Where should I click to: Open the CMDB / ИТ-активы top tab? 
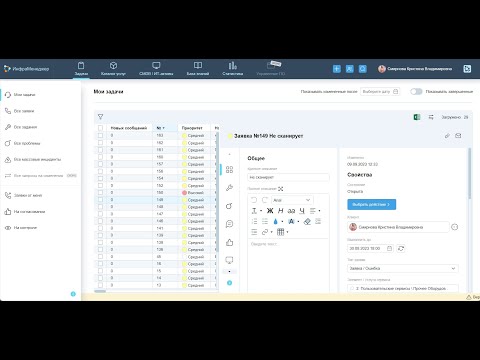(x=156, y=69)
